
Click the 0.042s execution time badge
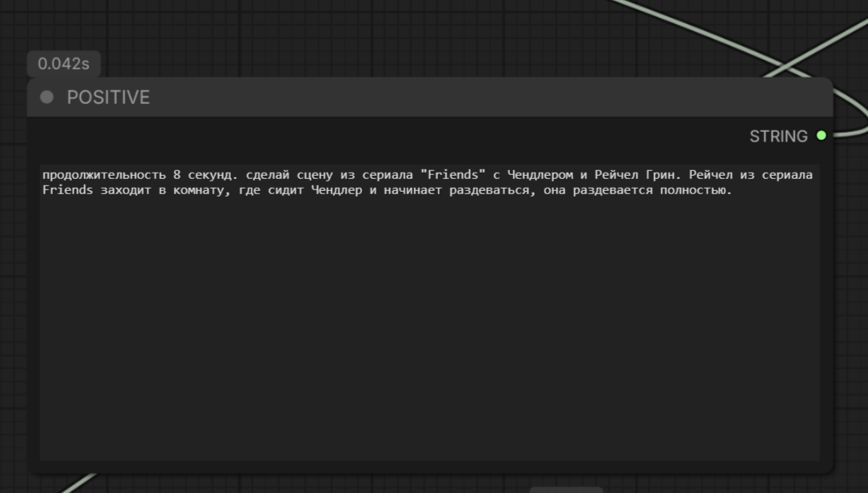pyautogui.click(x=64, y=64)
